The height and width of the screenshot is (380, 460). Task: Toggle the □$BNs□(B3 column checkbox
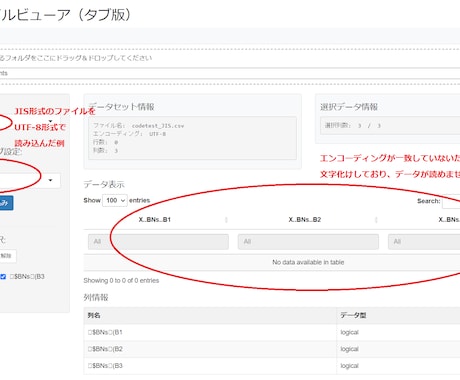point(3,277)
